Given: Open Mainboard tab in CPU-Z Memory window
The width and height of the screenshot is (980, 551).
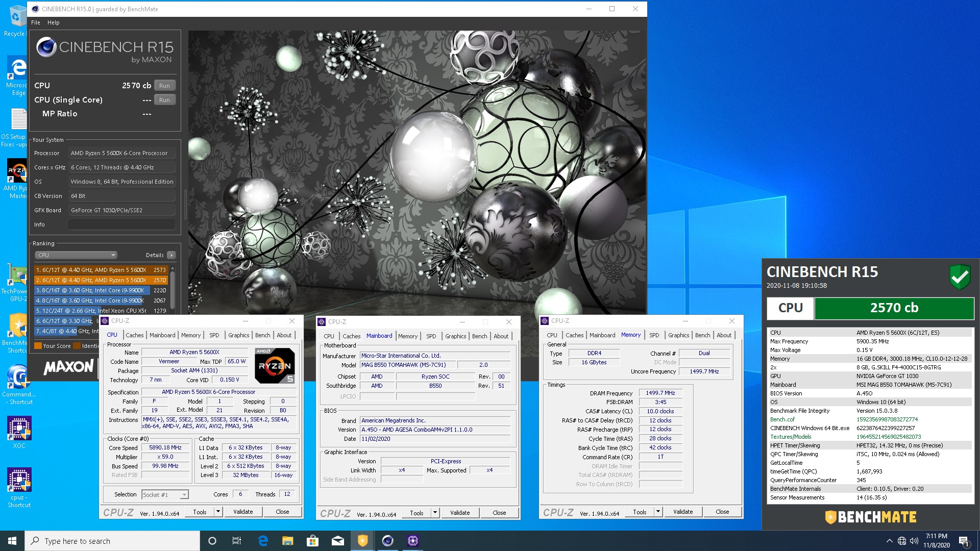Looking at the screenshot, I should coord(602,335).
